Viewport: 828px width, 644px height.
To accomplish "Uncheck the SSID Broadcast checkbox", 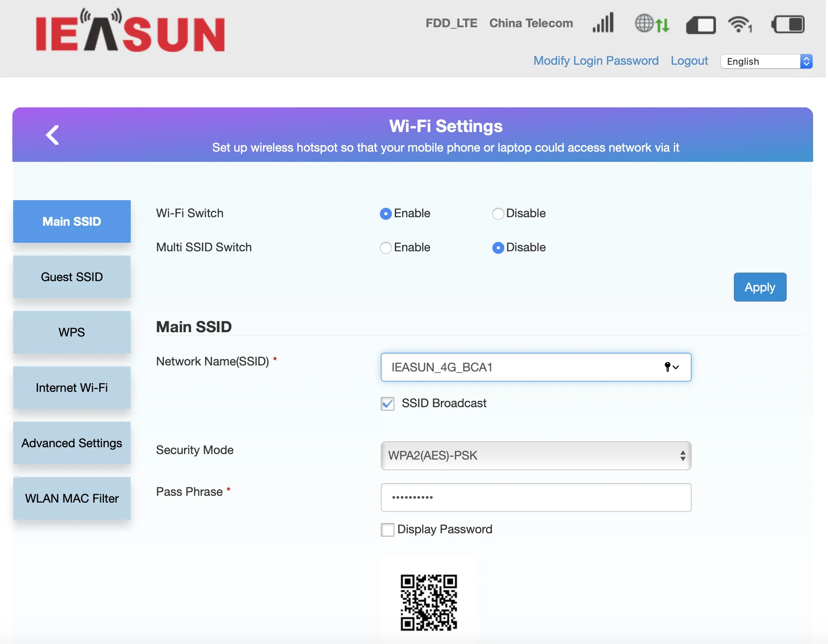I will (388, 403).
